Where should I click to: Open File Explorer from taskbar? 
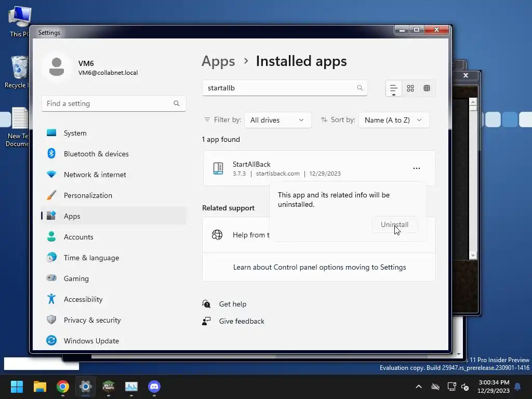(40, 387)
